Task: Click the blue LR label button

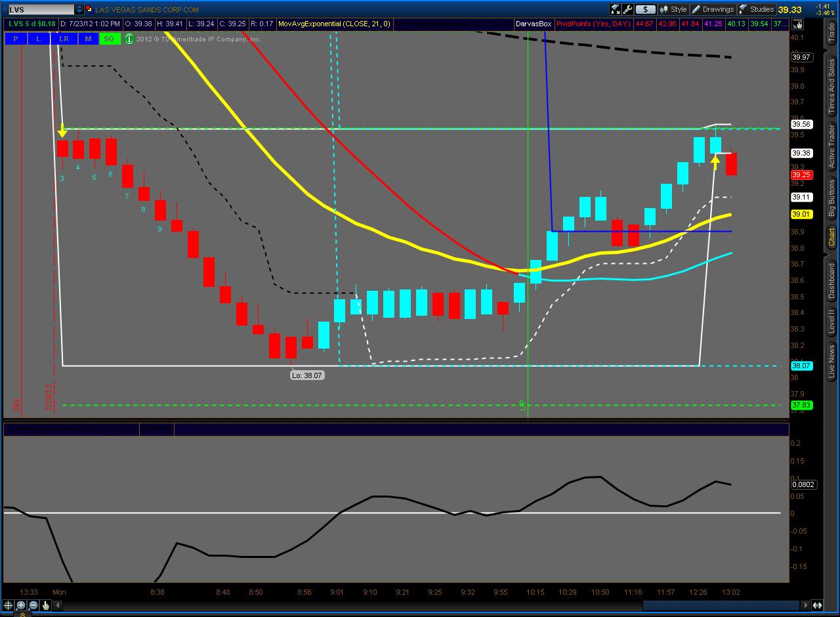Action: [64, 39]
